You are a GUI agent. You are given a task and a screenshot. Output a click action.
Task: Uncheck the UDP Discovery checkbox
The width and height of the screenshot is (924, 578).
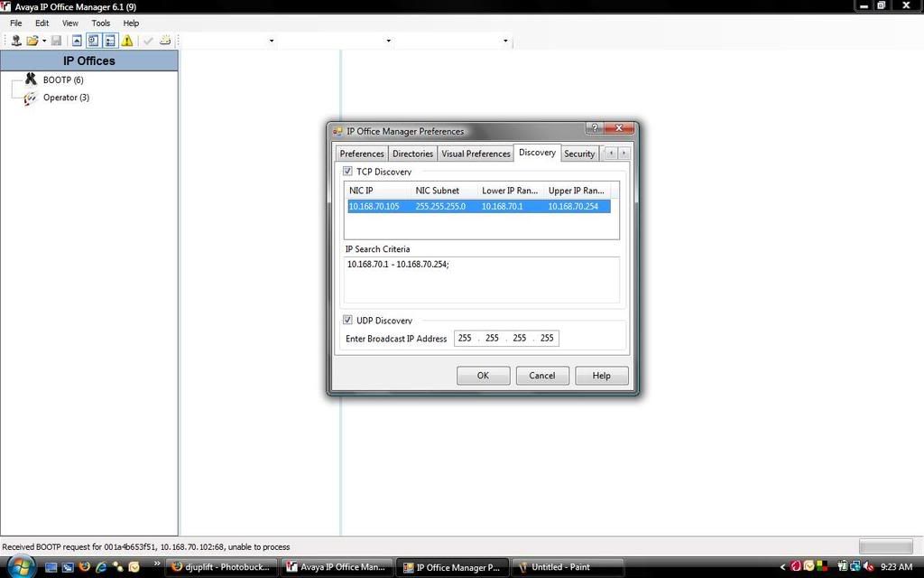pyautogui.click(x=347, y=320)
